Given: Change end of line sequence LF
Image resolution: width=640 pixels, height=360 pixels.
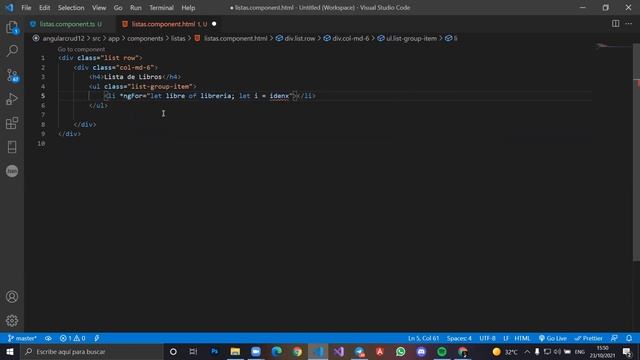Looking at the screenshot, I should coord(506,338).
